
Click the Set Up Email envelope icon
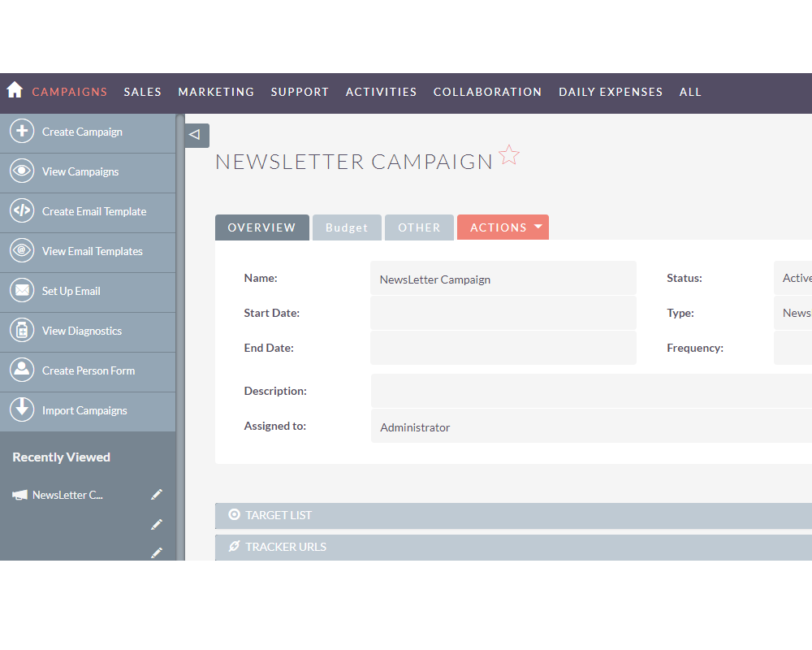tap(22, 291)
